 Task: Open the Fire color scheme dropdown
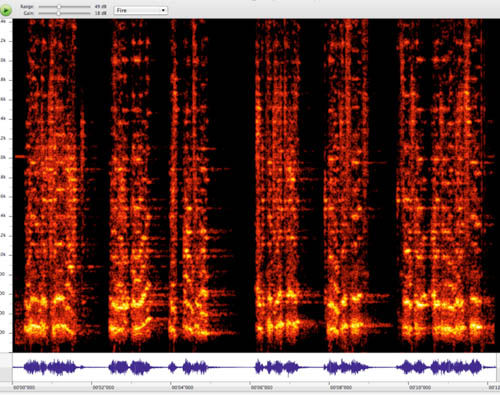pyautogui.click(x=141, y=10)
